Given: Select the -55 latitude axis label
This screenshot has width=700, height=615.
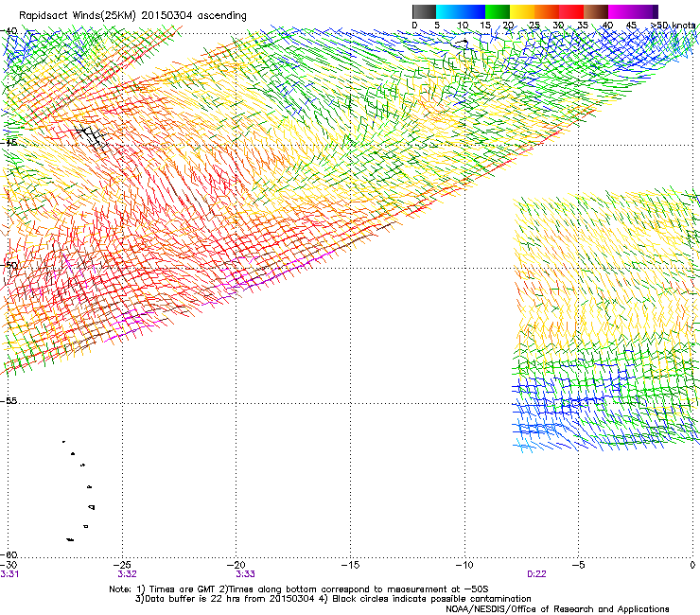Looking at the screenshot, I should [9, 400].
